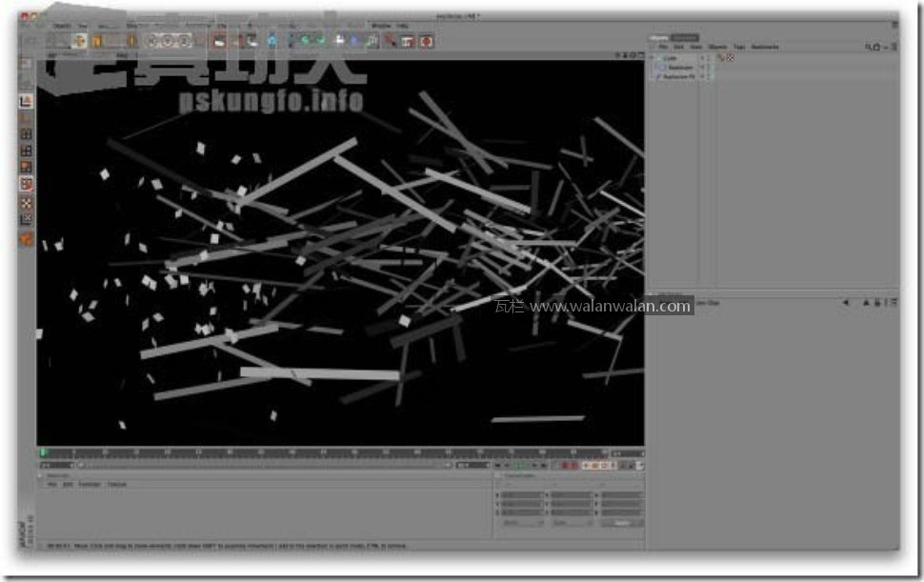Open the coordinate mode dropdown below position fields
The width and height of the screenshot is (924, 582).
pos(522,523)
